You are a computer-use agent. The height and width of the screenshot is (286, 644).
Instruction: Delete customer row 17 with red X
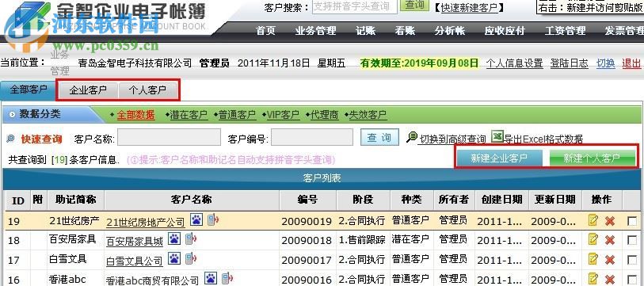pyautogui.click(x=610, y=259)
